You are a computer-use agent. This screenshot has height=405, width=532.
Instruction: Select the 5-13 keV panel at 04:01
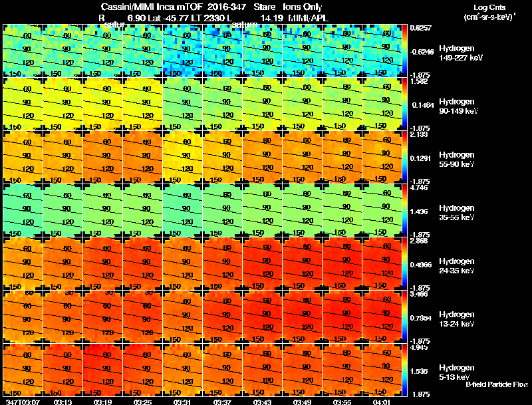coord(382,370)
